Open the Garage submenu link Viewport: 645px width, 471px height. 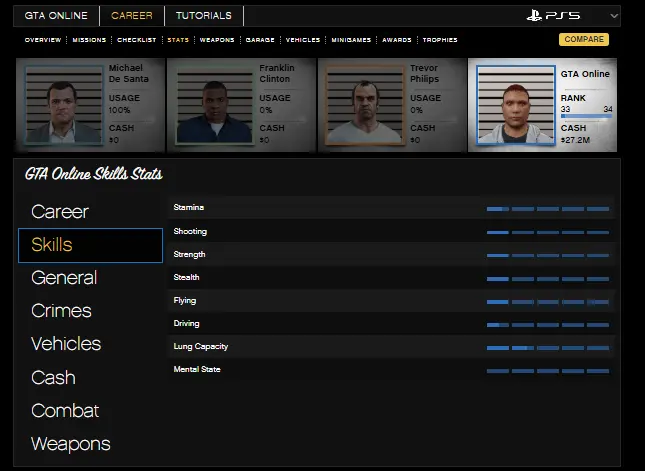(x=259, y=40)
